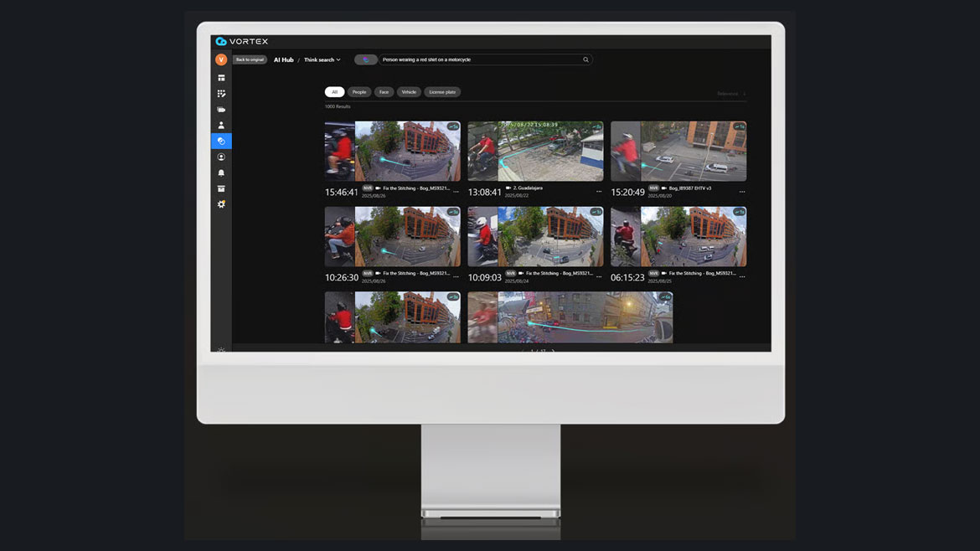Click the Back to original button
980x551 pixels.
click(x=250, y=59)
